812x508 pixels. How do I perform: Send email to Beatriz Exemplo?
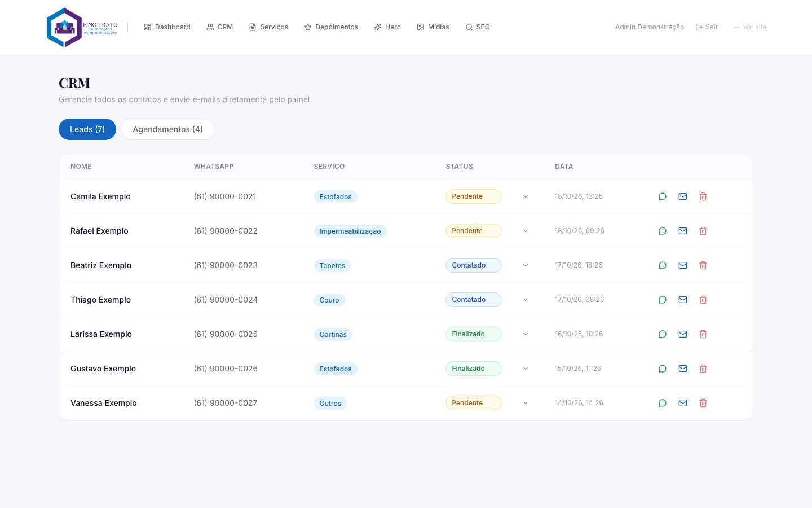pyautogui.click(x=683, y=265)
